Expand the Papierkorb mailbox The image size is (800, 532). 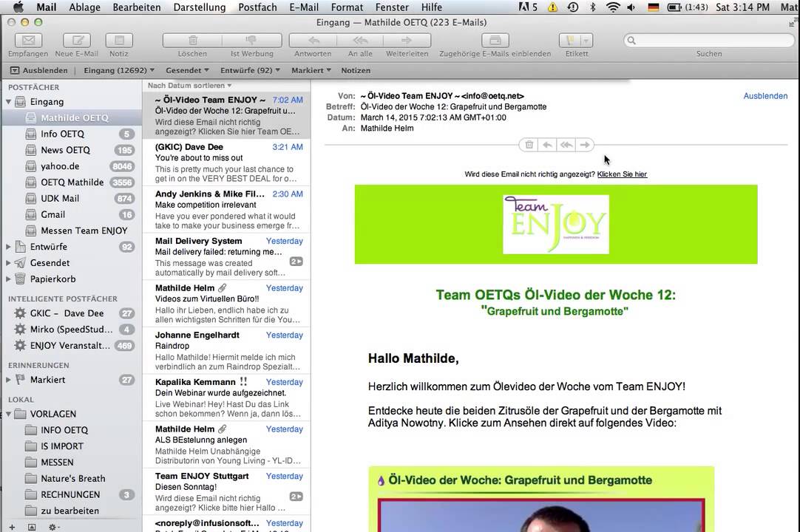(8, 279)
